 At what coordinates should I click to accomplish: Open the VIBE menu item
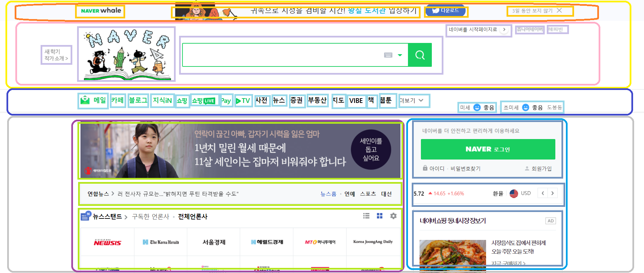point(356,101)
